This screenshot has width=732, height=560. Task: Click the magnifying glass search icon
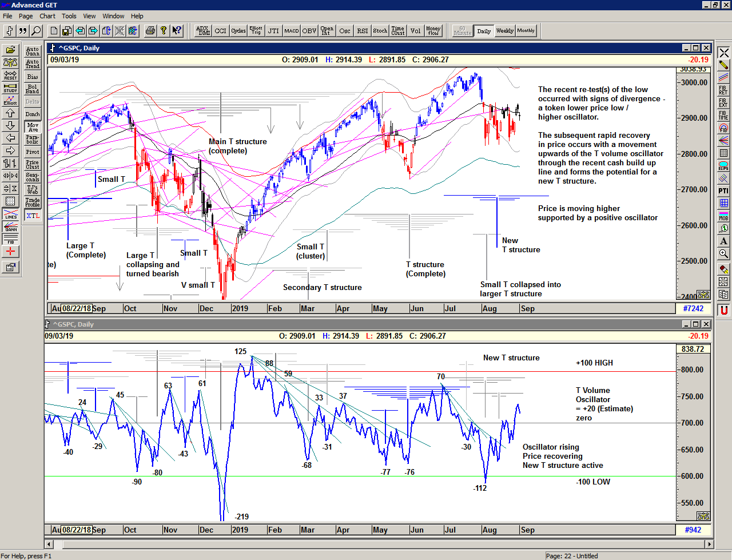tap(36, 31)
